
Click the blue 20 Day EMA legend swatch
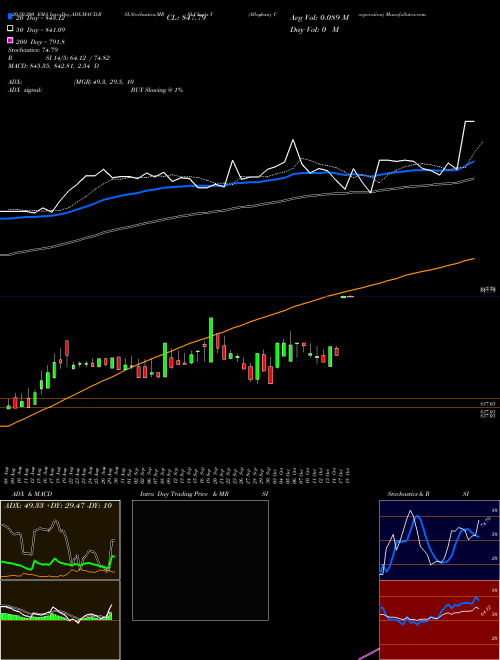click(10, 16)
